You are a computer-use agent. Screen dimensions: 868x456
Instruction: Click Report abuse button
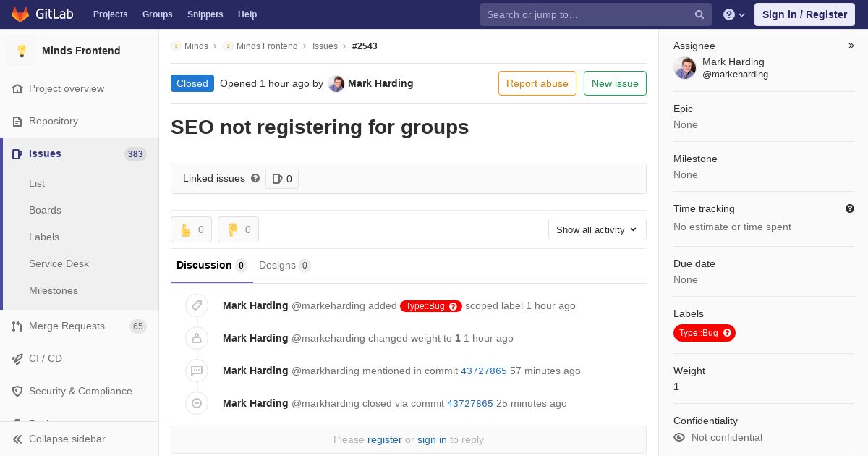coord(537,83)
